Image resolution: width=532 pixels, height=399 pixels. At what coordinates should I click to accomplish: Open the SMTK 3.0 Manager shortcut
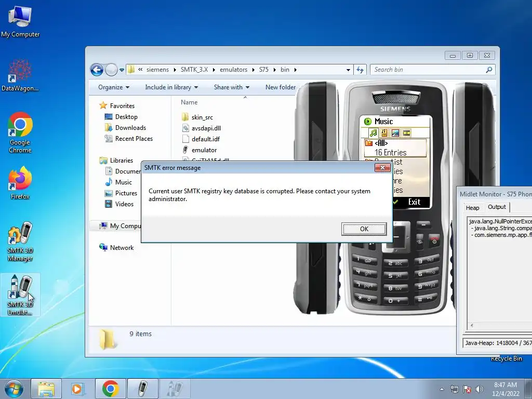click(x=20, y=242)
